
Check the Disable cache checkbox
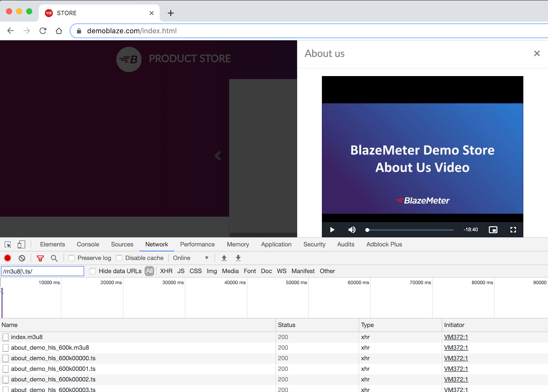click(x=120, y=258)
